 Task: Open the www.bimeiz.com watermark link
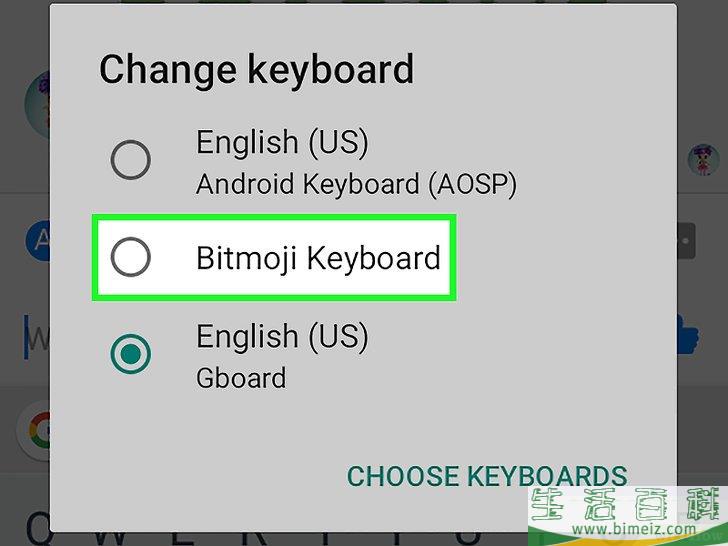point(634,528)
